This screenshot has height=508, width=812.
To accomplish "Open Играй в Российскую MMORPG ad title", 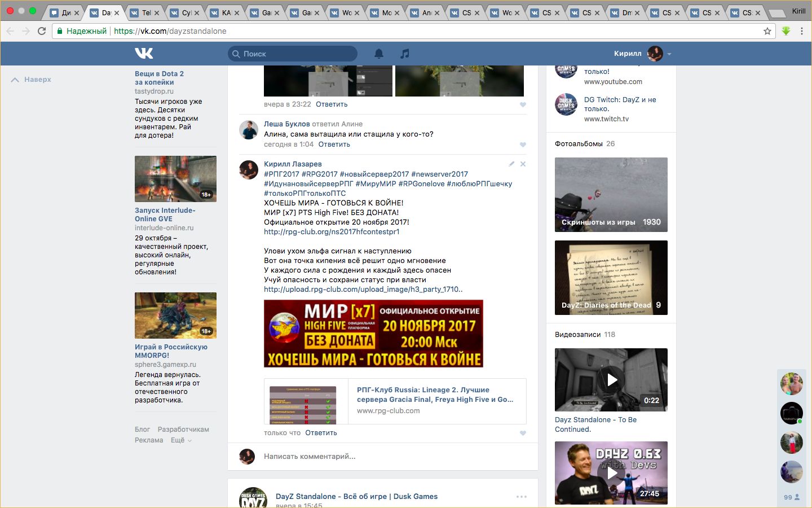I will (171, 351).
